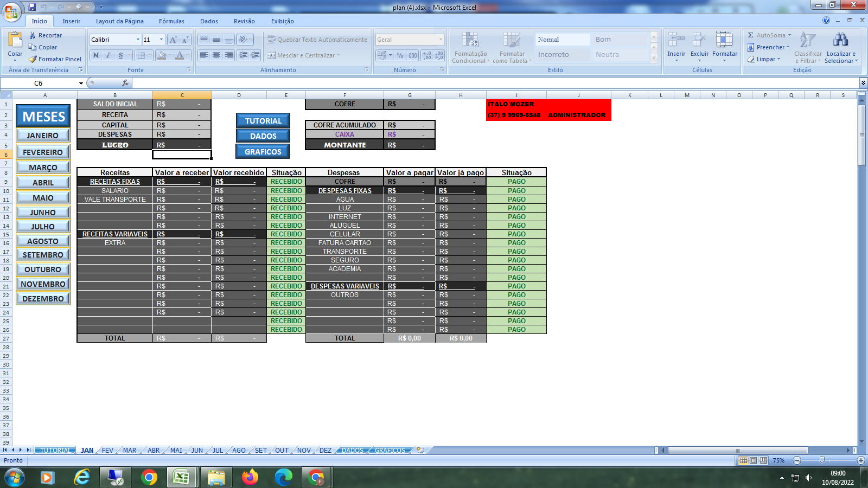Image resolution: width=868 pixels, height=488 pixels.
Task: Open Classificar e Filtrar
Action: pyautogui.click(x=808, y=48)
